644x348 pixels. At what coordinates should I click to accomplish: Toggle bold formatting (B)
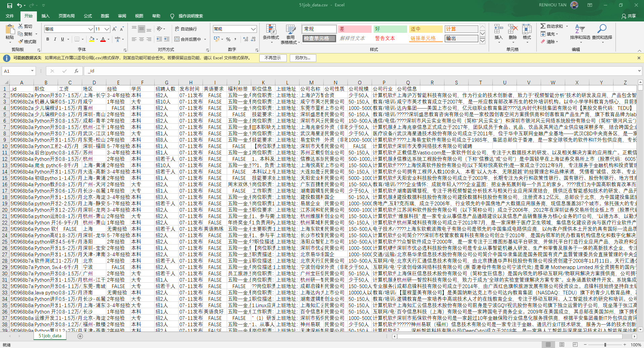[48, 39]
